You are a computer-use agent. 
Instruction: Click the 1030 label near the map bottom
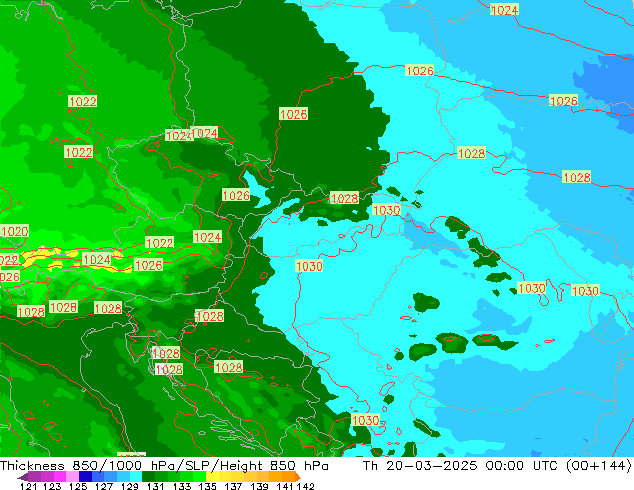pos(366,420)
